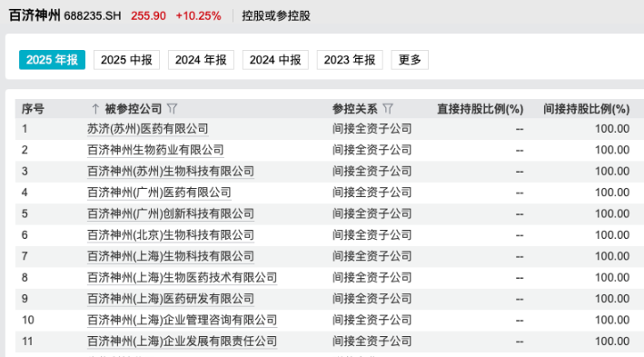Open the 更多 report periods dropdown

pos(410,60)
